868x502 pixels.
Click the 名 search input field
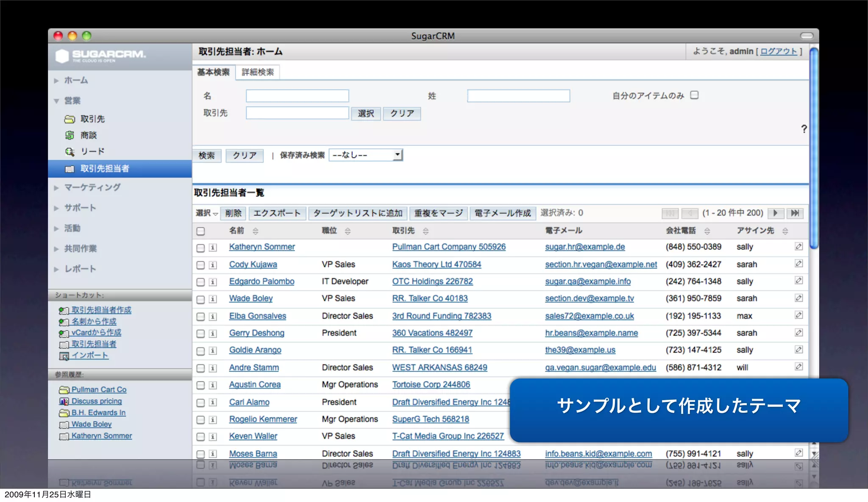coord(297,96)
